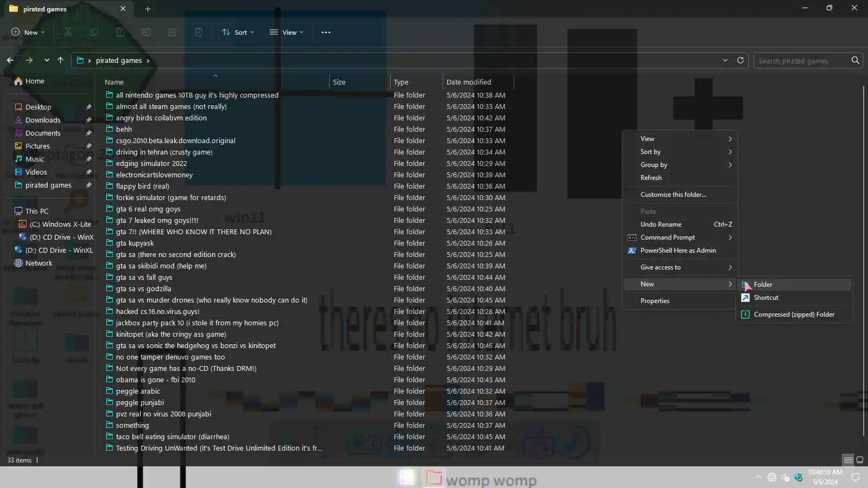Choose Undo Rename in the context menu
868x488 pixels.
click(x=679, y=224)
